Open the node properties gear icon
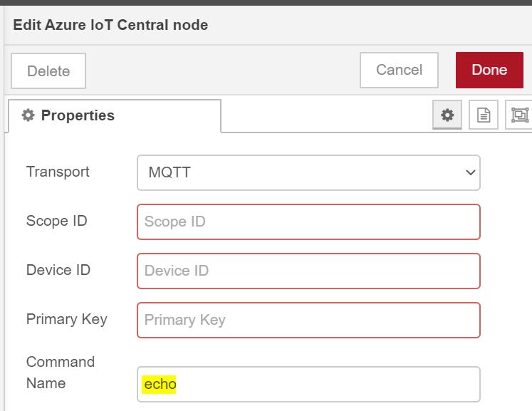The height and width of the screenshot is (411, 532). coord(447,115)
